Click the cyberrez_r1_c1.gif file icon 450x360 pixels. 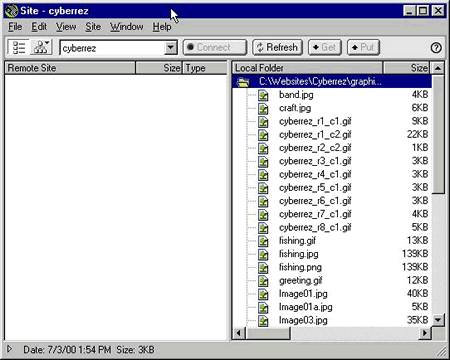pyautogui.click(x=263, y=122)
